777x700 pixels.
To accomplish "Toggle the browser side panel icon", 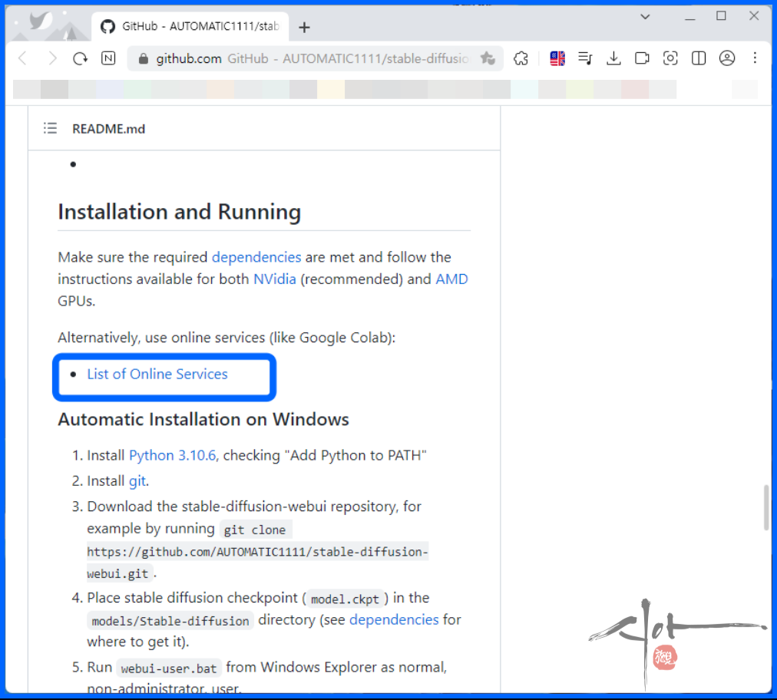I will coord(698,58).
